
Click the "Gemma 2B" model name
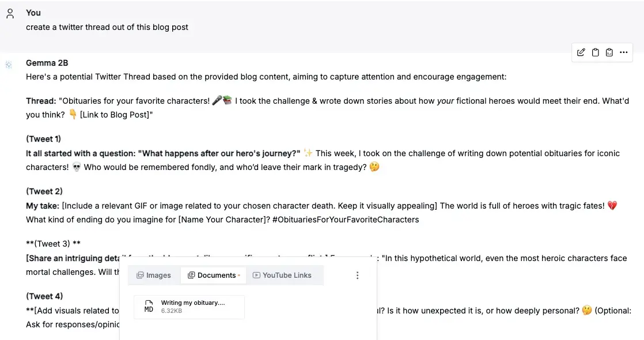pyautogui.click(x=47, y=63)
